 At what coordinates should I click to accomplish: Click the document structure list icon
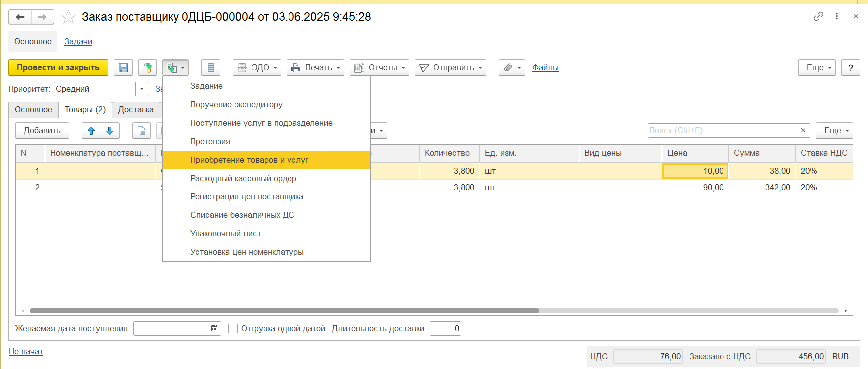point(211,68)
